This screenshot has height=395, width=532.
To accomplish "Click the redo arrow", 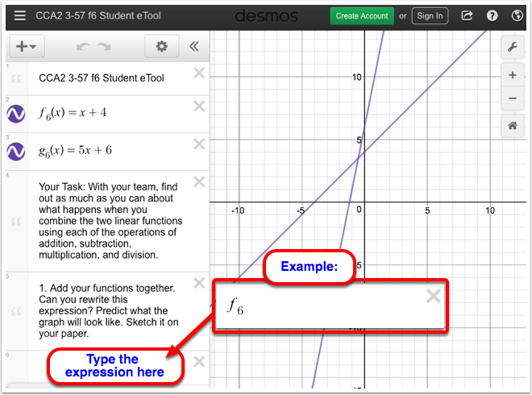I will click(x=104, y=47).
